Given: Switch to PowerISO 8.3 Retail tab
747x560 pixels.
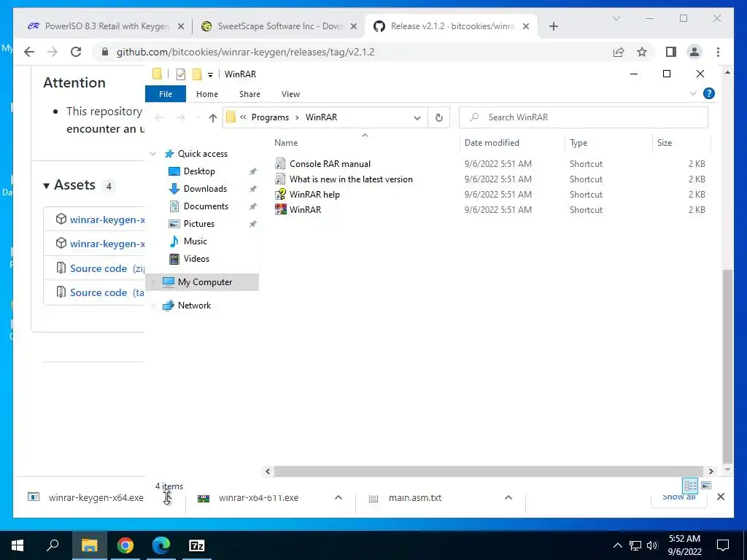Looking at the screenshot, I should (107, 26).
